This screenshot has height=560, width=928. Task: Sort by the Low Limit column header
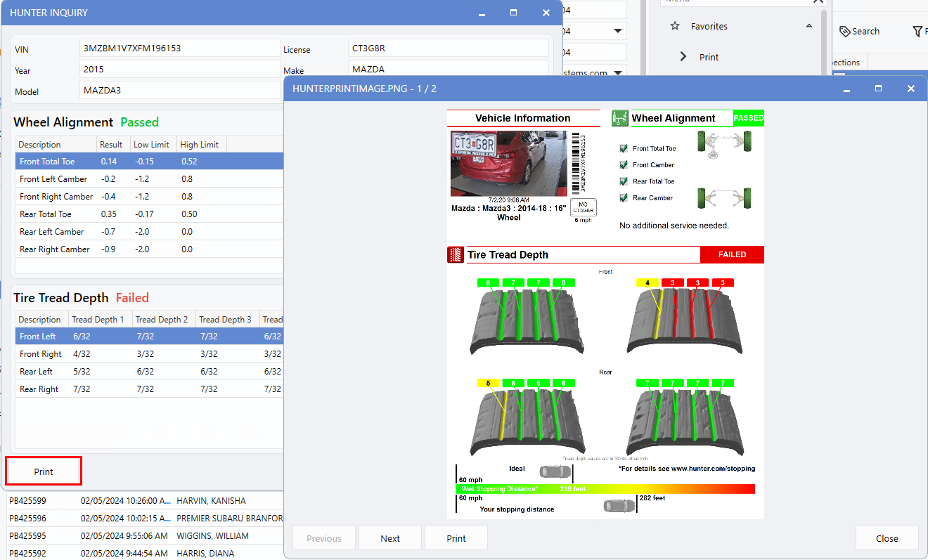[x=152, y=144]
